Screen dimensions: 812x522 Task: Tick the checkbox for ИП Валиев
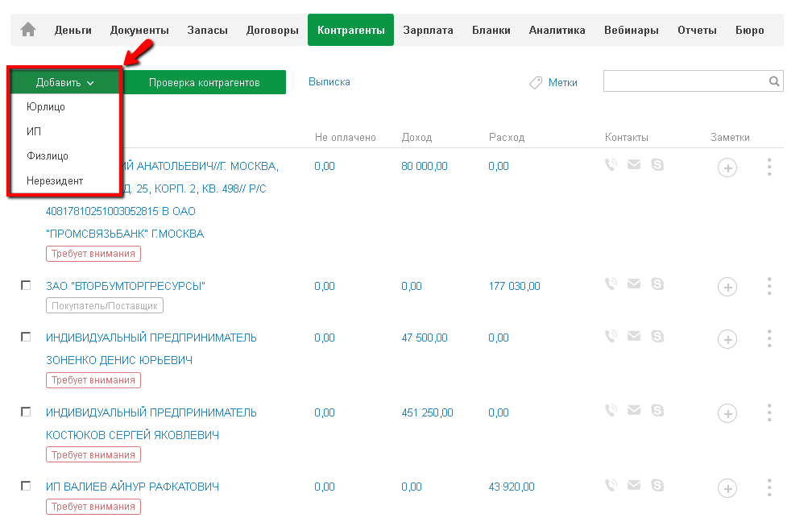point(26,486)
